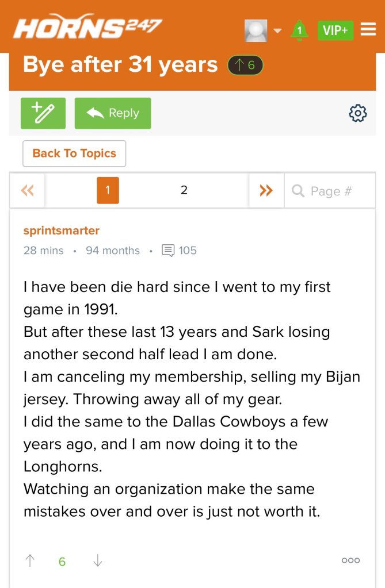
Task: Jump to last page with double-right arrows
Action: point(266,190)
